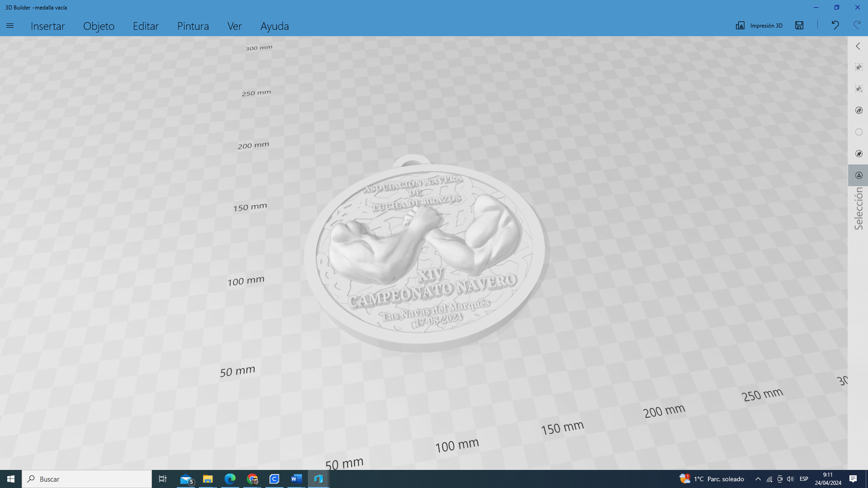Screen dimensions: 868x488
Task: Open the Ayuda menu
Action: click(x=274, y=26)
